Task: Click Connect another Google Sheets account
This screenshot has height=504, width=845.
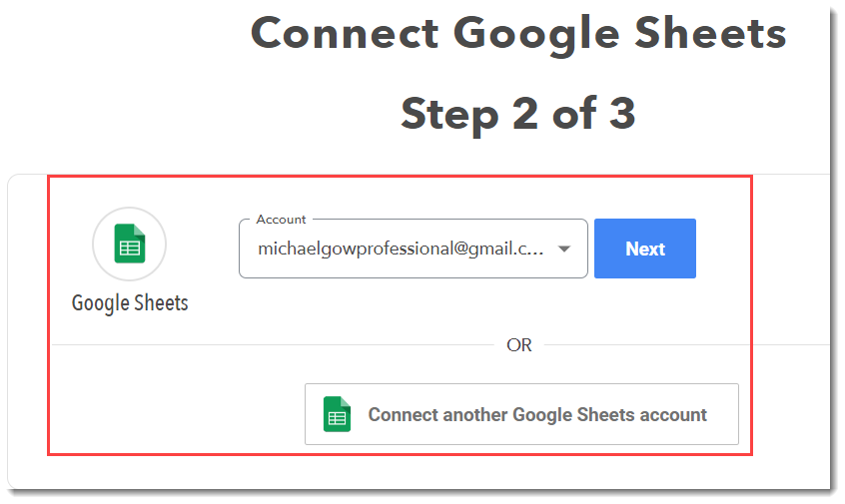Action: tap(521, 414)
